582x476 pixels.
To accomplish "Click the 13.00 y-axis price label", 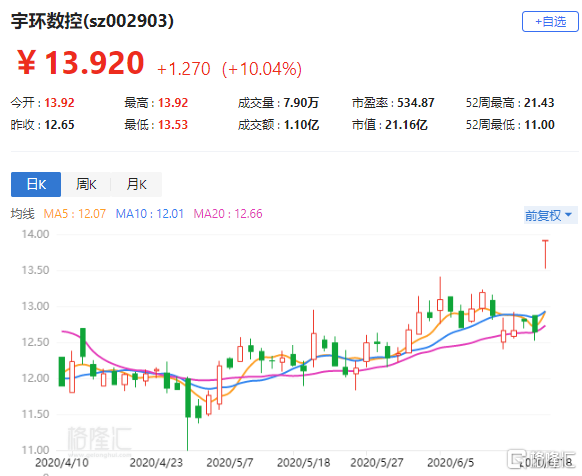I will point(35,306).
